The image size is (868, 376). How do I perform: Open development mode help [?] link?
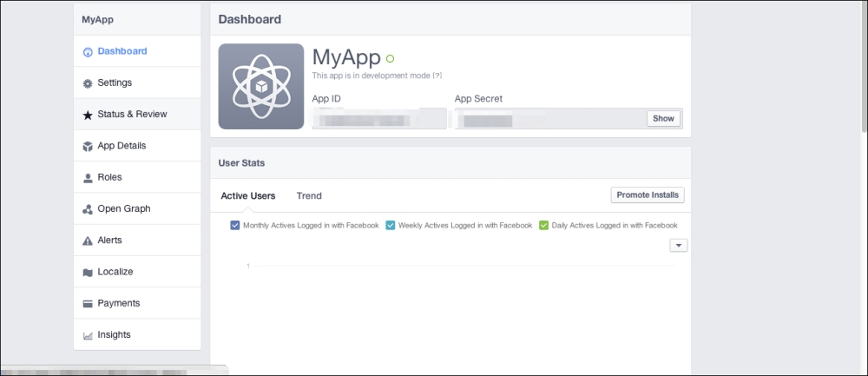437,76
